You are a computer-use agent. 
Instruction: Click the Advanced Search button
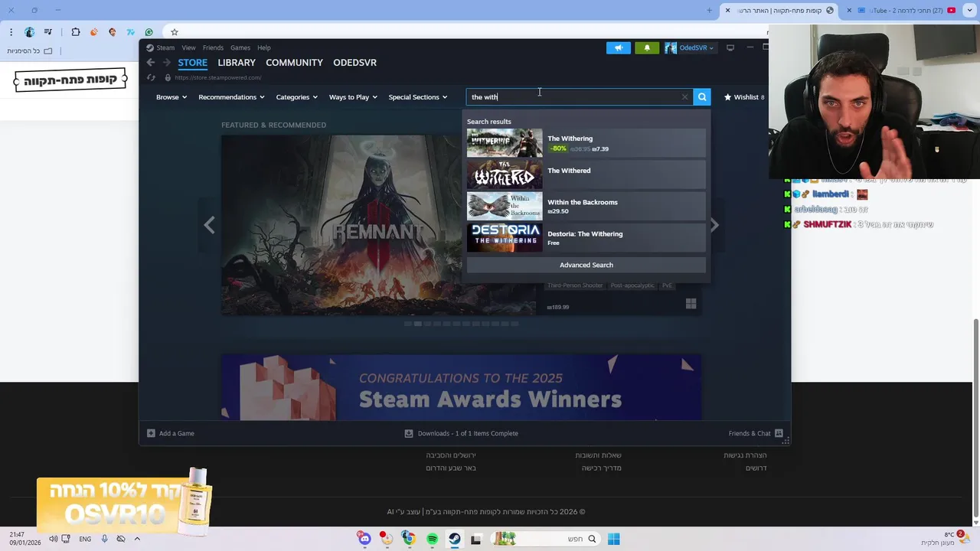click(x=586, y=265)
